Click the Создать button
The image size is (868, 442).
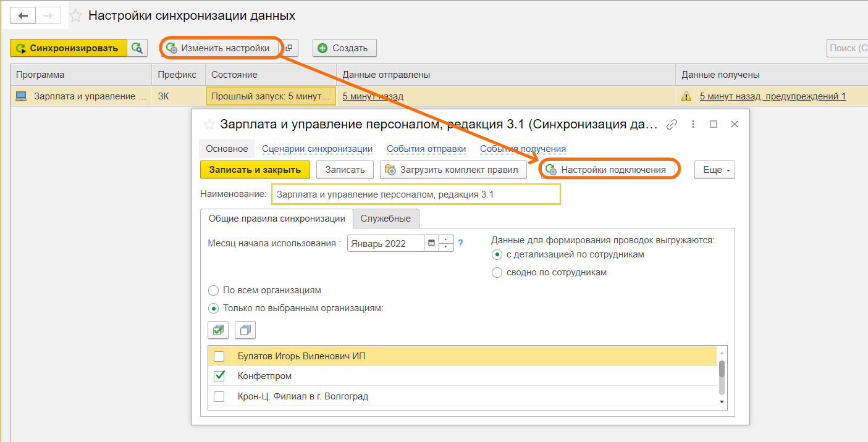tap(344, 48)
